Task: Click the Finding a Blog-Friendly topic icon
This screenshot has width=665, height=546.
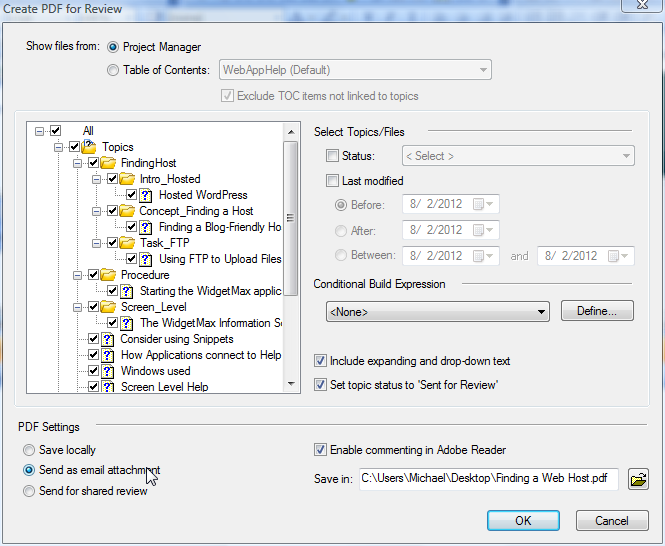Action: click(x=146, y=227)
